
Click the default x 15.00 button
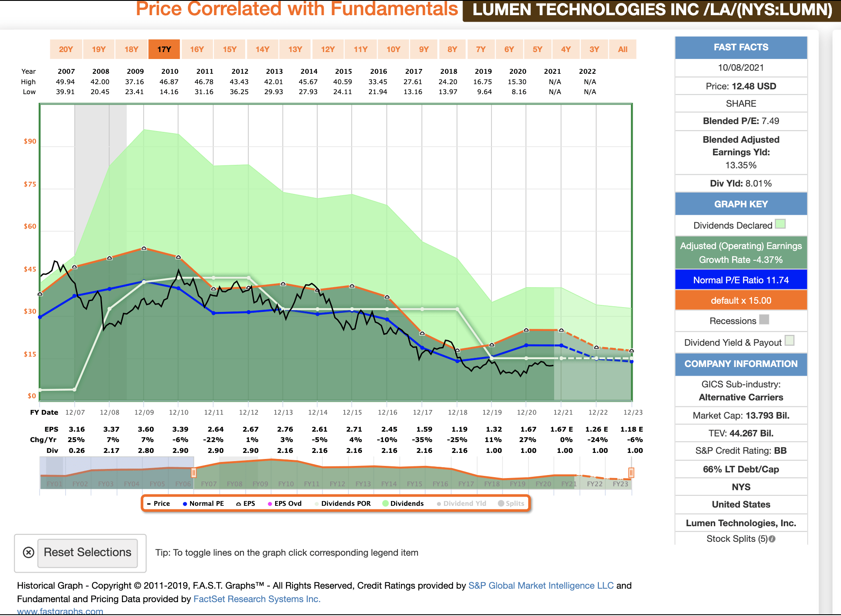click(741, 300)
